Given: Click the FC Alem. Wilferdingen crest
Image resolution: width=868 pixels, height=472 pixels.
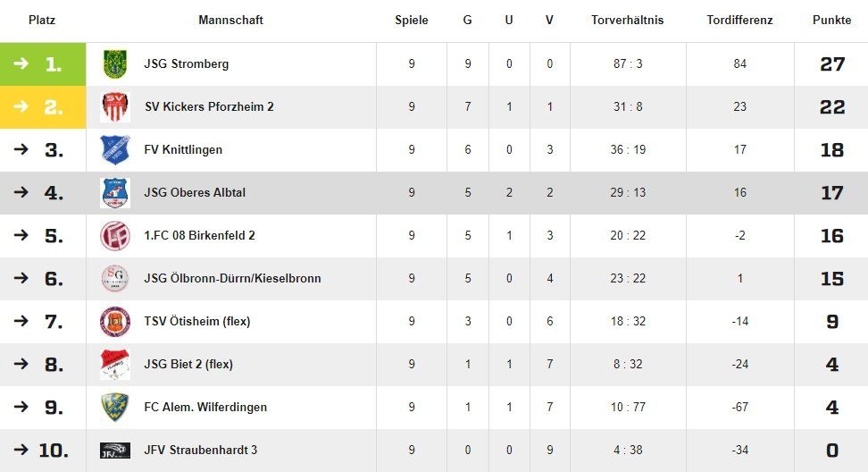Looking at the screenshot, I should [x=114, y=408].
